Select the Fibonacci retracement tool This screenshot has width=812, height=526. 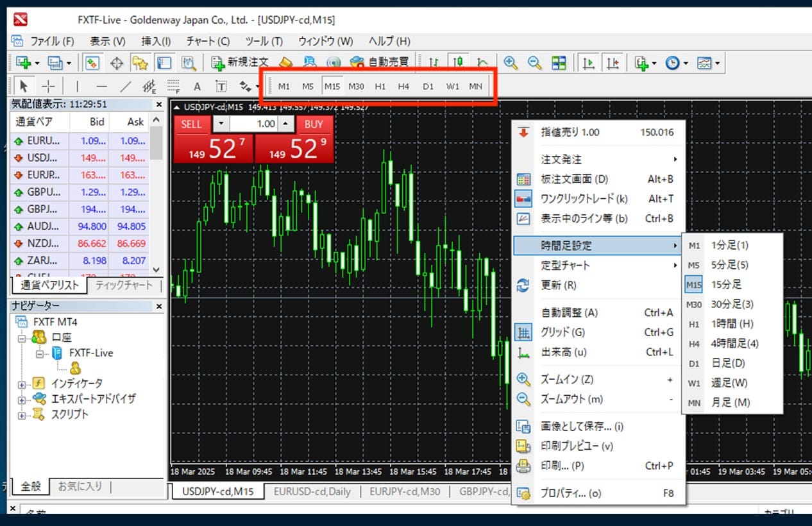tap(173, 86)
